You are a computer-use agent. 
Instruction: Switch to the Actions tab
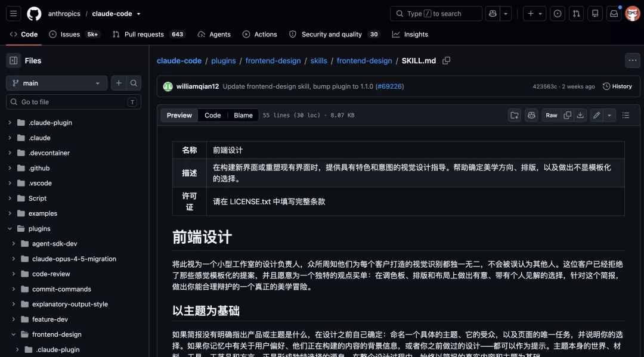pos(260,35)
